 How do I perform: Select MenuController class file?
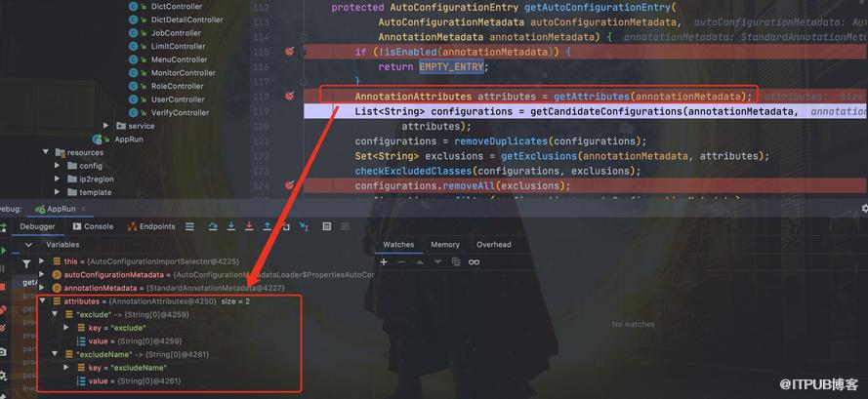coord(180,60)
